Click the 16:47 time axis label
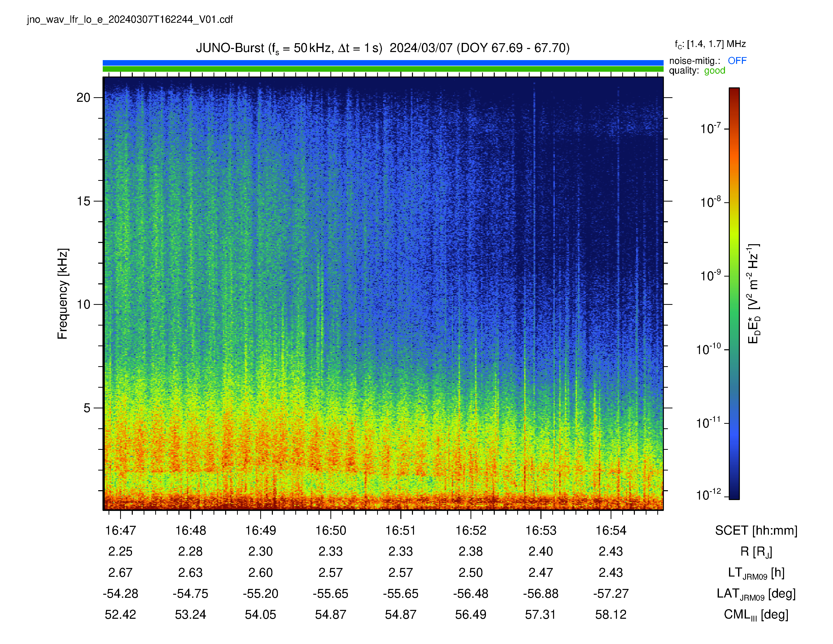The width and height of the screenshot is (833, 644). coord(120,530)
